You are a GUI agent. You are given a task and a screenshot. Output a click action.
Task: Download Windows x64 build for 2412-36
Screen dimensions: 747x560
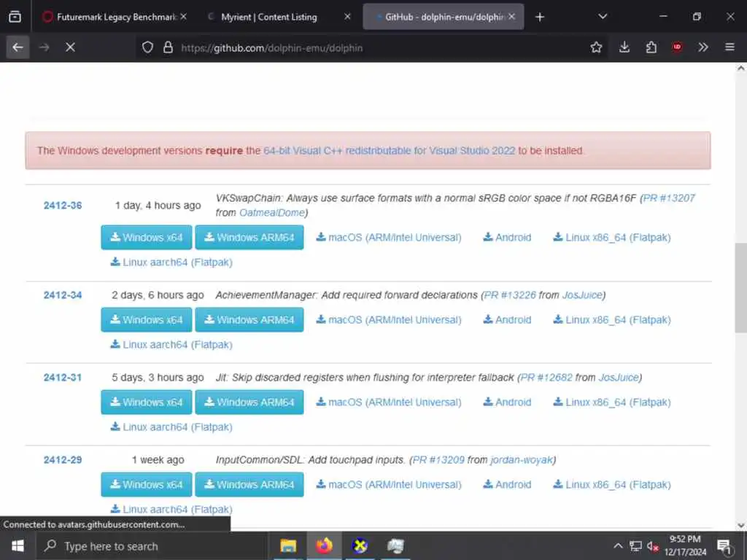146,237
